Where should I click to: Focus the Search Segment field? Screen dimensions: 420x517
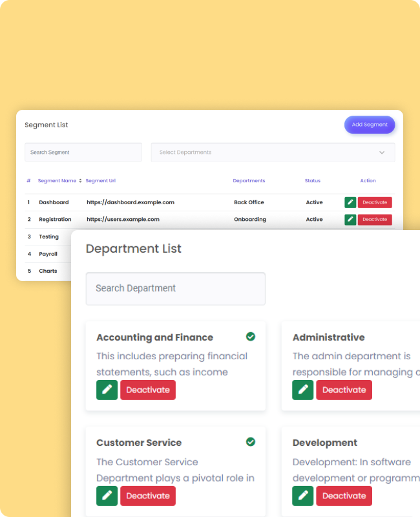[83, 153]
